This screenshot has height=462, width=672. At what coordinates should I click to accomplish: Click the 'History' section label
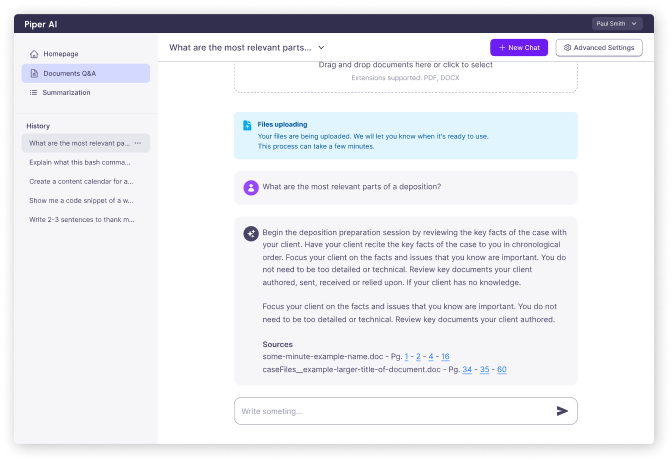(38, 126)
